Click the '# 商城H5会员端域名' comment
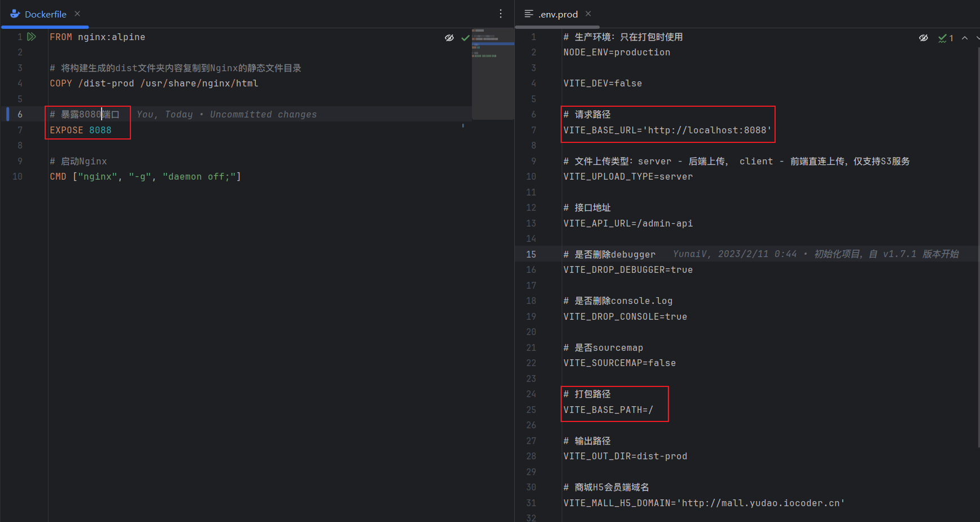The width and height of the screenshot is (980, 522). (606, 487)
